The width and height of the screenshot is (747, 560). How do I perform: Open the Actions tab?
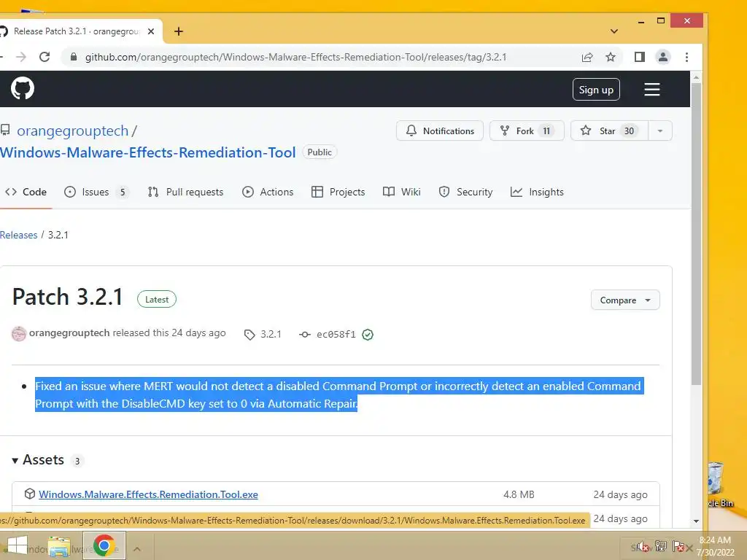tap(268, 192)
